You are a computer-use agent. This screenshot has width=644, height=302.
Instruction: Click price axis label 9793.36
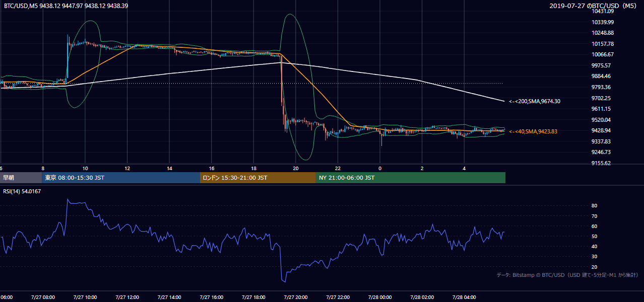(602, 87)
